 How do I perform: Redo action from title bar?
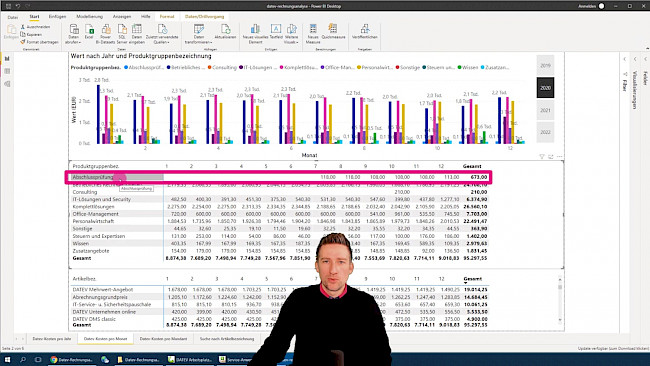click(27, 6)
